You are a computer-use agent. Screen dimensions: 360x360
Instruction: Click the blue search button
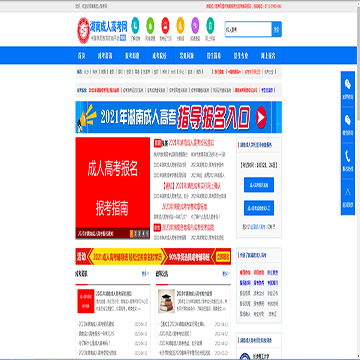tap(277, 29)
